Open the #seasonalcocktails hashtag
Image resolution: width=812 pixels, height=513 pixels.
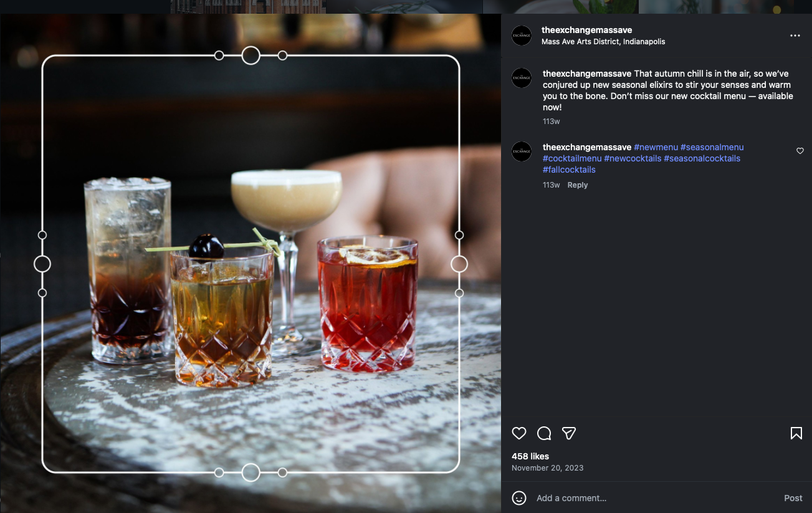(x=702, y=158)
